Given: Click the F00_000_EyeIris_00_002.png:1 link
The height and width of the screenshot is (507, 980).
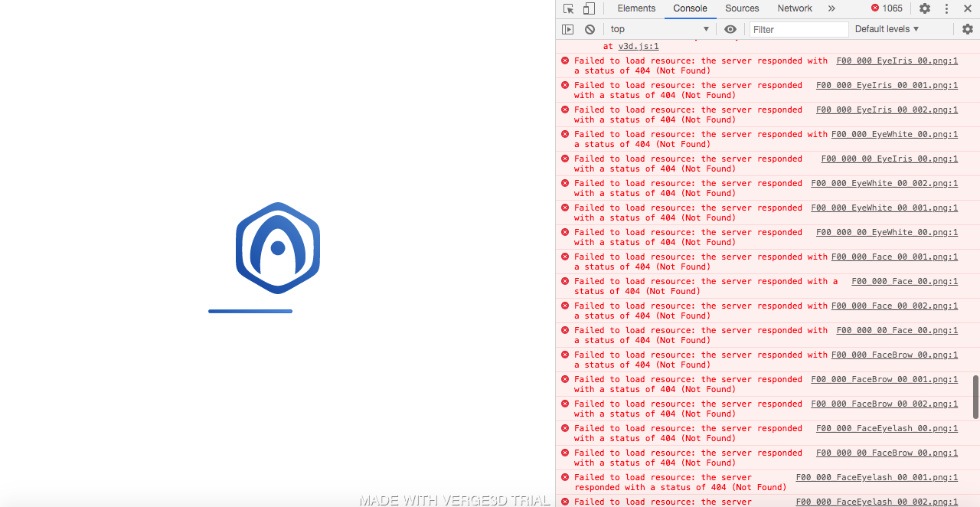Looking at the screenshot, I should [887, 110].
